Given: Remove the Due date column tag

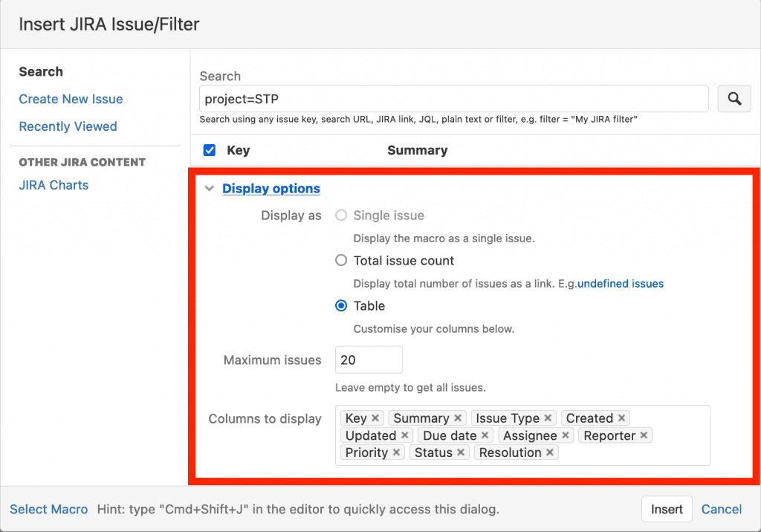Looking at the screenshot, I should [485, 435].
